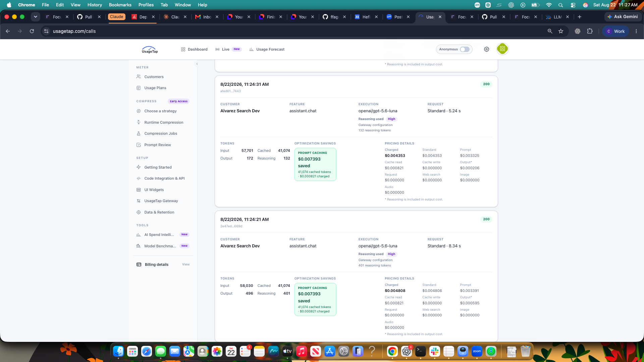Click the 132 reasoning tokens text
The width and height of the screenshot is (644, 362).
(x=374, y=130)
